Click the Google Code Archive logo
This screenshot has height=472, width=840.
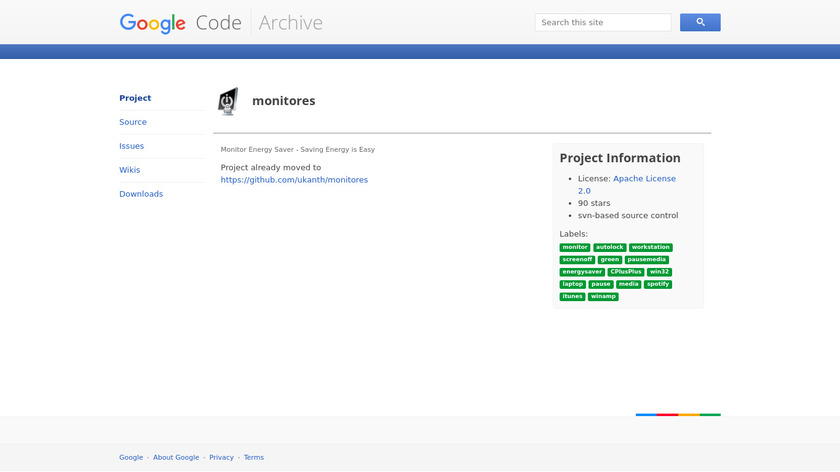click(221, 22)
